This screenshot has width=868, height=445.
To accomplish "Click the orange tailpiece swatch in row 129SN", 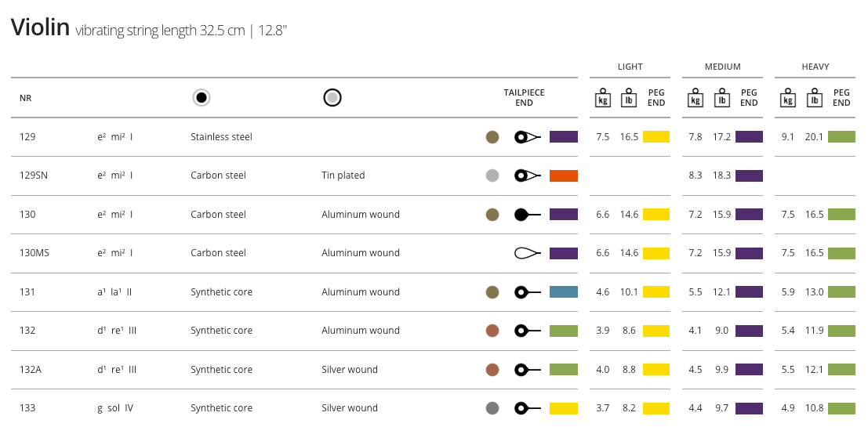I will tap(563, 175).
